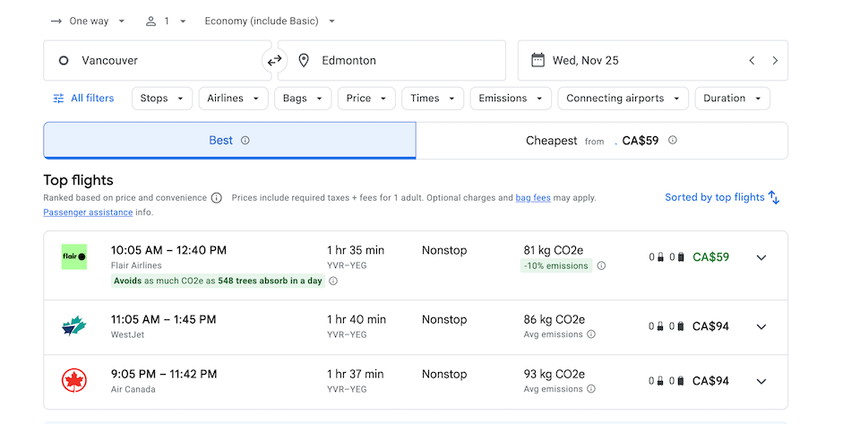The image size is (860, 424).
Task: Click the 1 hr 37 min duration
Action: (355, 374)
